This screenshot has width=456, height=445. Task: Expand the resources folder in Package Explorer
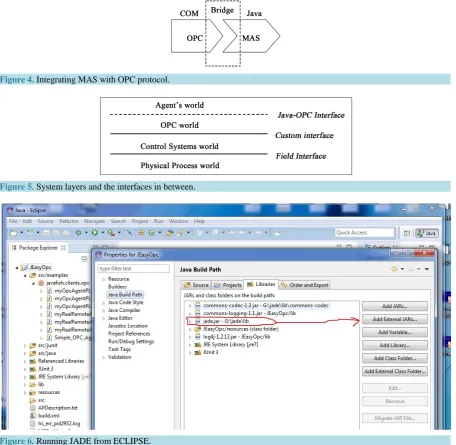pos(25,393)
